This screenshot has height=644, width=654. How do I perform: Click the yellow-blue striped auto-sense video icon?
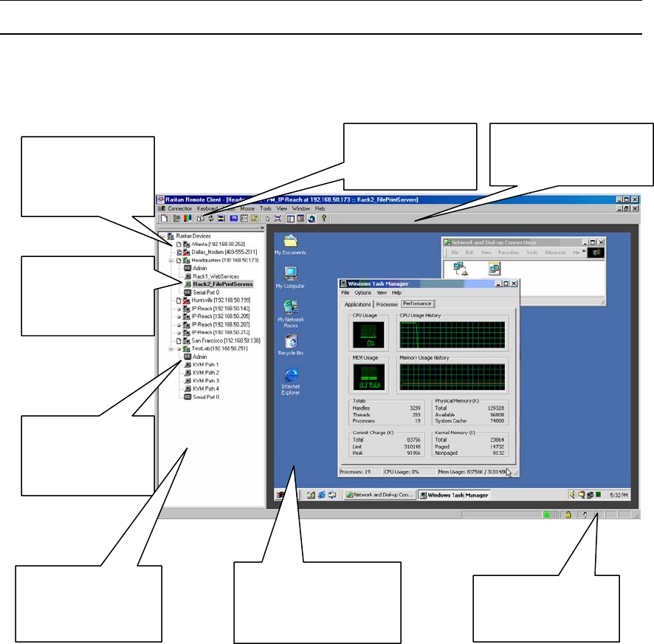click(221, 219)
